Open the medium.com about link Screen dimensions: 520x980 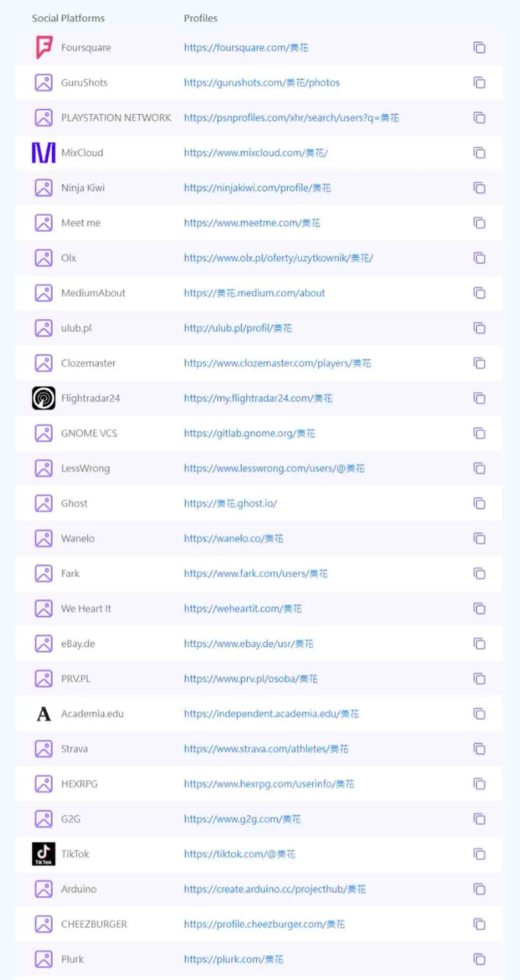coord(254,293)
